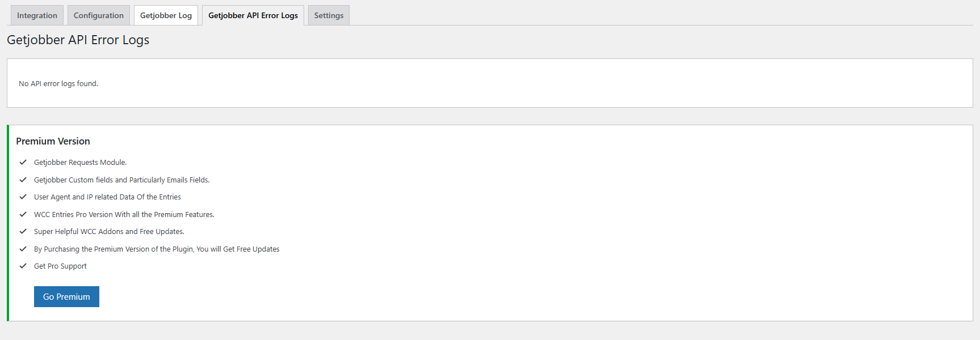This screenshot has width=980, height=340.
Task: Go to the Settings tab
Action: (x=329, y=15)
